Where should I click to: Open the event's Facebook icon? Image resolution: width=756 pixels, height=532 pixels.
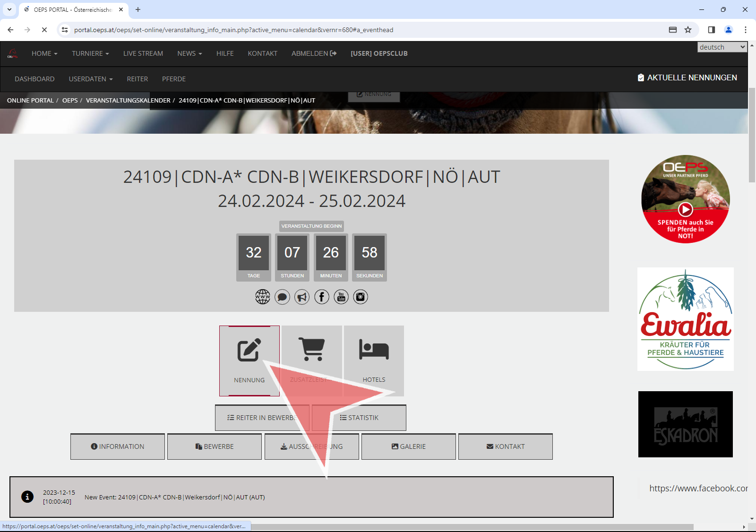coord(322,297)
